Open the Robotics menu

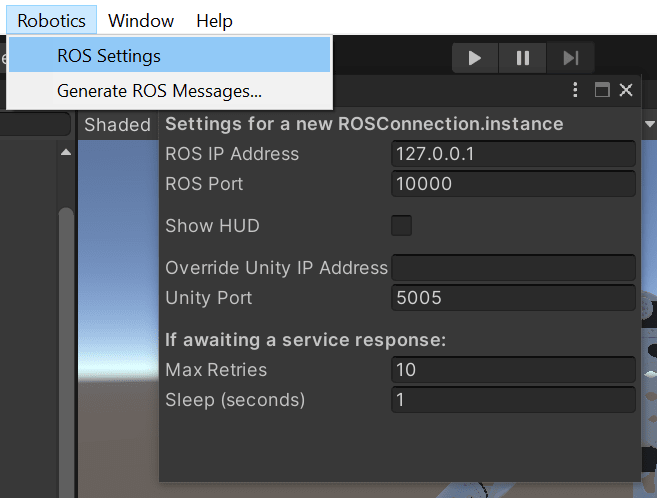52,21
